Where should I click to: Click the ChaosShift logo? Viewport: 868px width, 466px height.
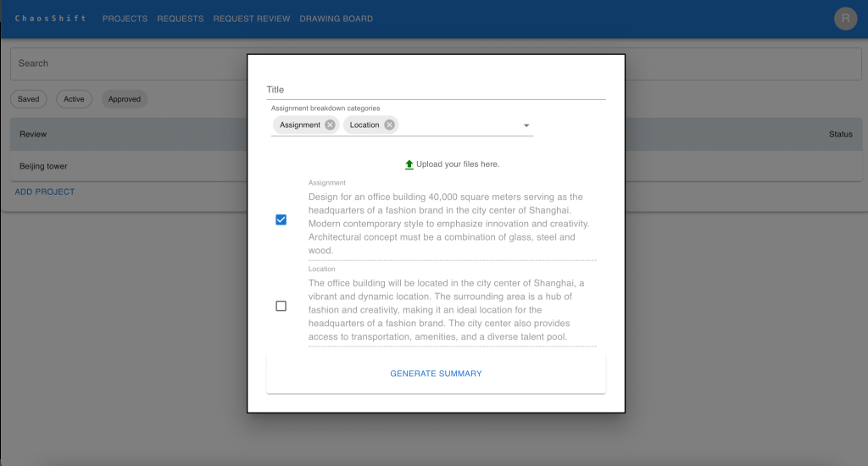tap(51, 19)
